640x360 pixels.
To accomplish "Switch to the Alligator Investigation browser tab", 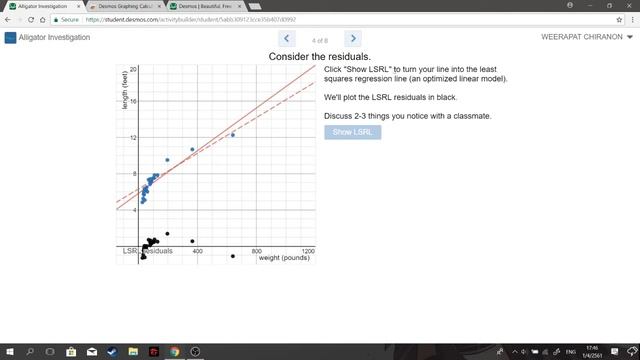I will click(42, 6).
